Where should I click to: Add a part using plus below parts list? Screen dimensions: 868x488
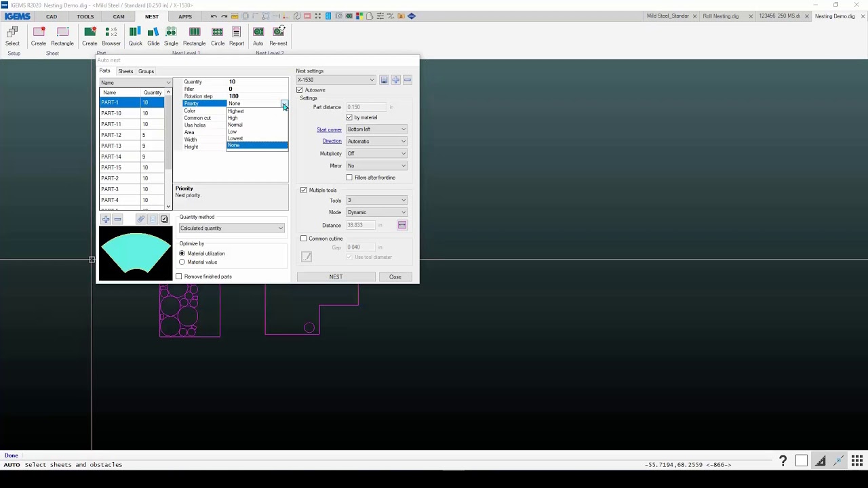coord(106,220)
